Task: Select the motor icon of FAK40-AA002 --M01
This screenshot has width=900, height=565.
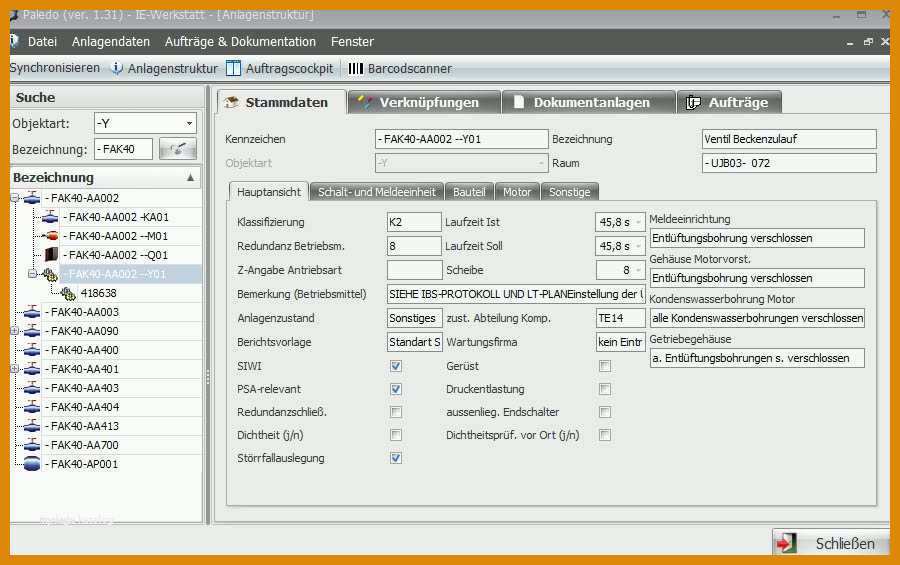Action: tap(51, 236)
